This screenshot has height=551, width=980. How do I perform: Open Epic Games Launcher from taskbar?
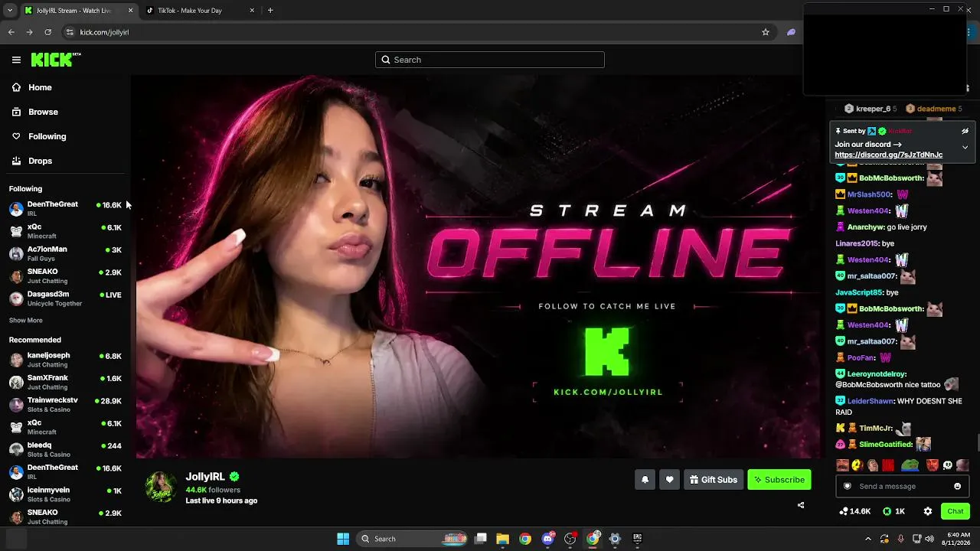tap(637, 539)
